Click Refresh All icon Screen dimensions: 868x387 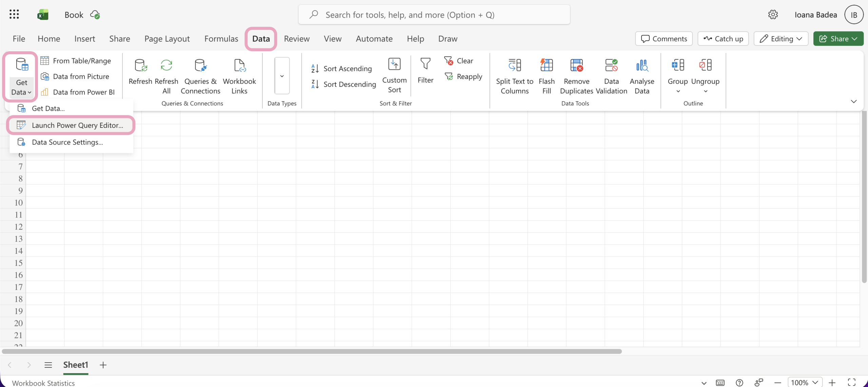[166, 65]
